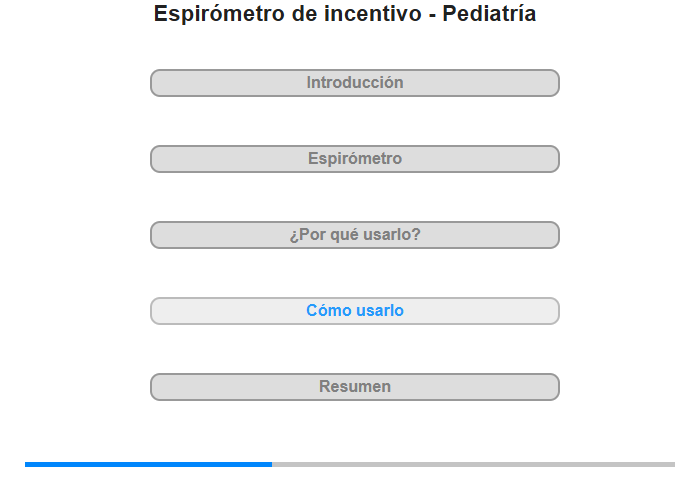Choose the first menu item Introducción
The image size is (700, 480).
(354, 83)
